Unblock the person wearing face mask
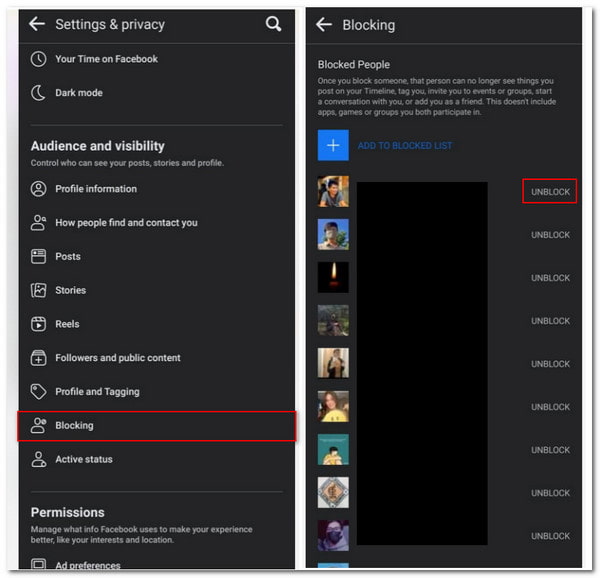Image resolution: width=600 pixels, height=578 pixels. tap(550, 536)
